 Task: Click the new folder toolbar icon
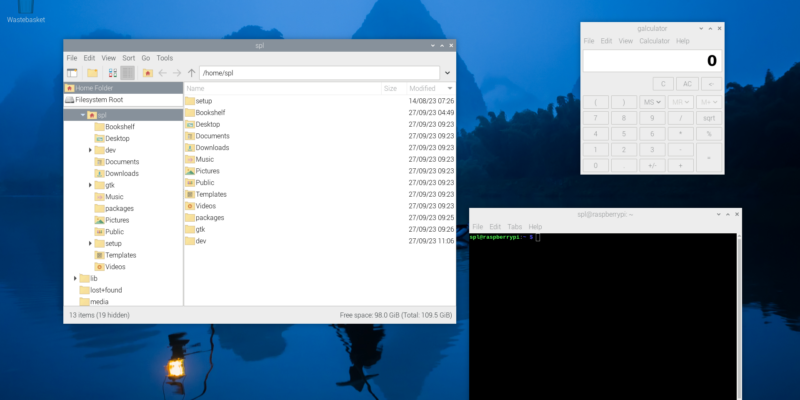92,73
